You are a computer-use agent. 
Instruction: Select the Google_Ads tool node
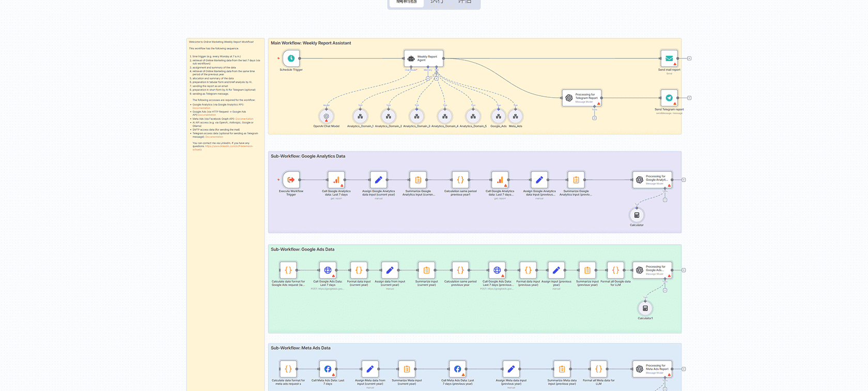coord(499,116)
